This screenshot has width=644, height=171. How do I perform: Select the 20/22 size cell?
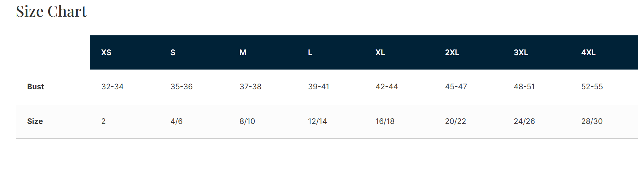(455, 121)
